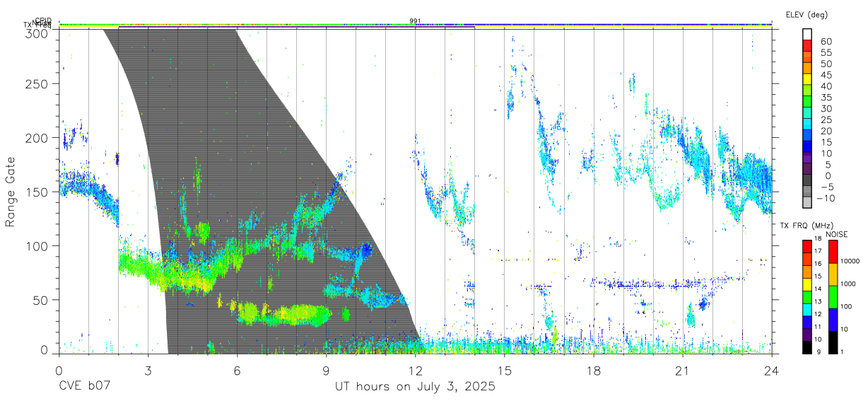
Task: Click the '12' tick on UT hours axis
Action: pyautogui.click(x=416, y=371)
